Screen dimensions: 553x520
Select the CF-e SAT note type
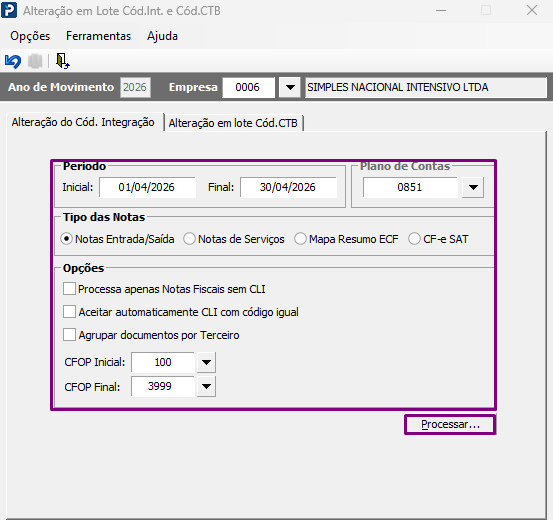(414, 239)
